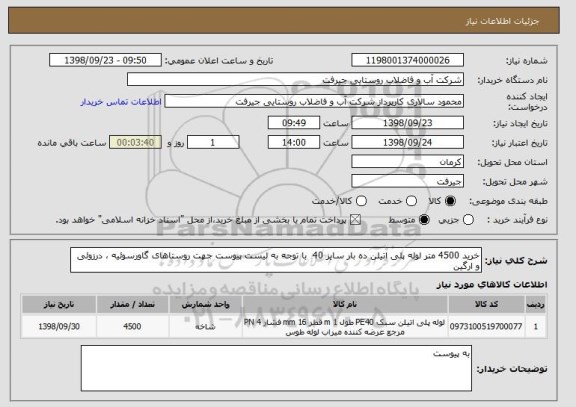Click the جزئیات اطلاعات نیاز header title

[503, 21]
